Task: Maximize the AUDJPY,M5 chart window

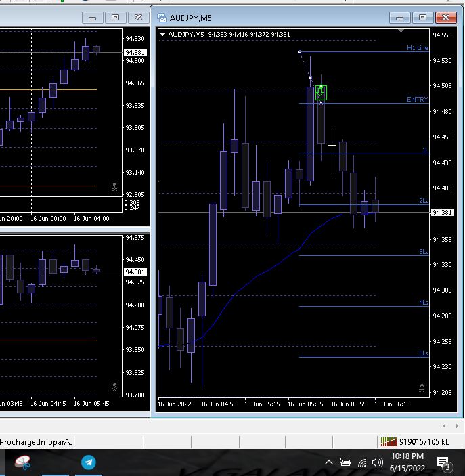Action: pos(423,18)
